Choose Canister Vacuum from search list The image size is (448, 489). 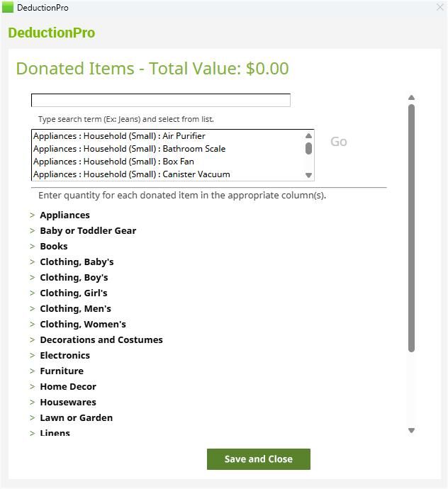tap(131, 174)
